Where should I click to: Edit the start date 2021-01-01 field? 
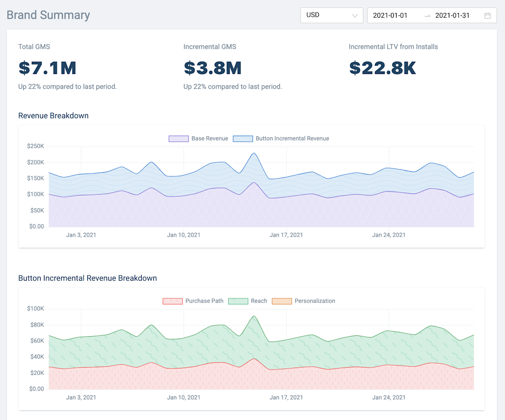[x=390, y=15]
